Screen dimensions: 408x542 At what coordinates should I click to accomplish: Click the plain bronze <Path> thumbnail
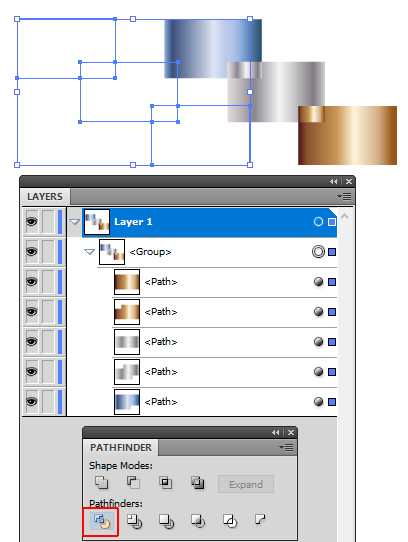click(127, 282)
